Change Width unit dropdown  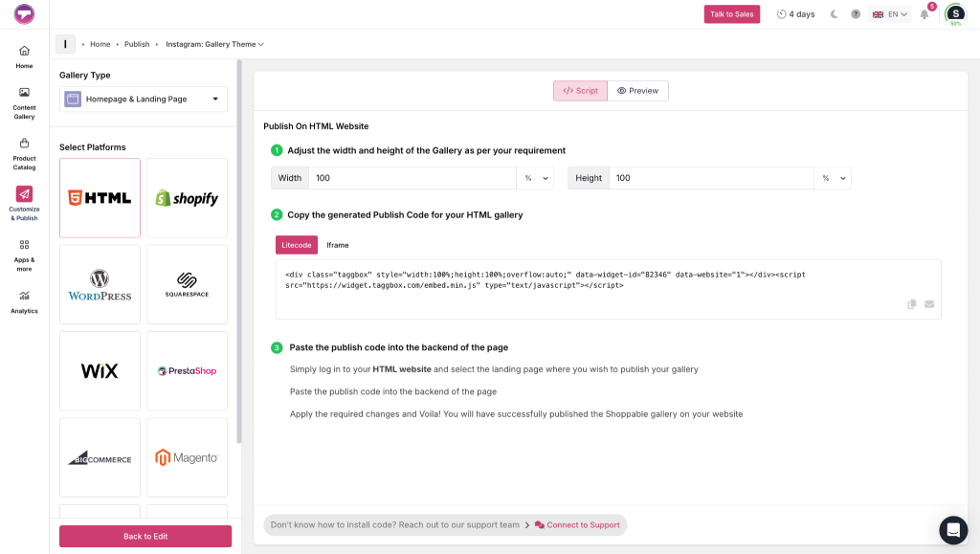[x=536, y=178]
